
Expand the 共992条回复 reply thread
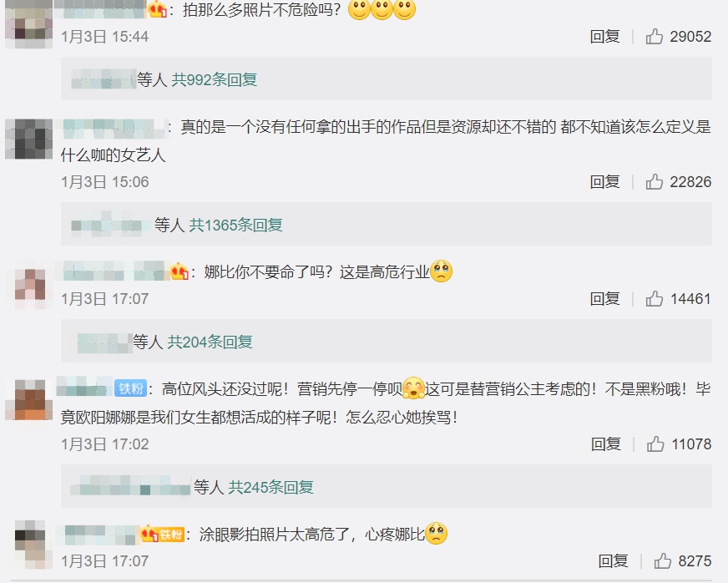(x=214, y=79)
